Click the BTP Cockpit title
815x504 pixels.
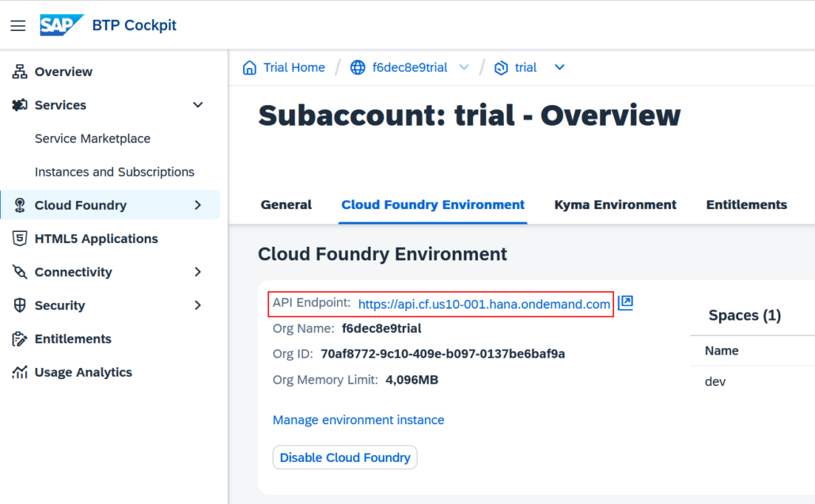pos(134,25)
